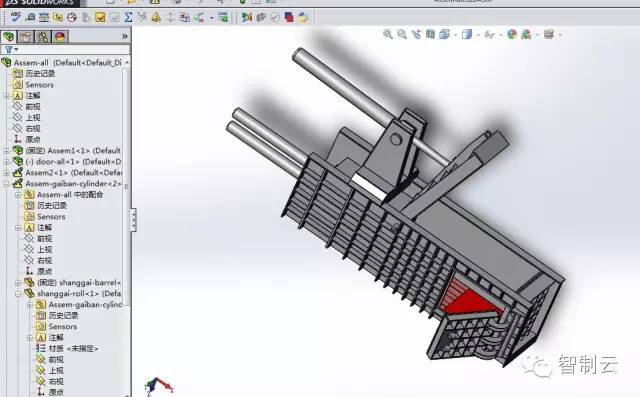Click the Spelling check ABC icon

point(16,17)
